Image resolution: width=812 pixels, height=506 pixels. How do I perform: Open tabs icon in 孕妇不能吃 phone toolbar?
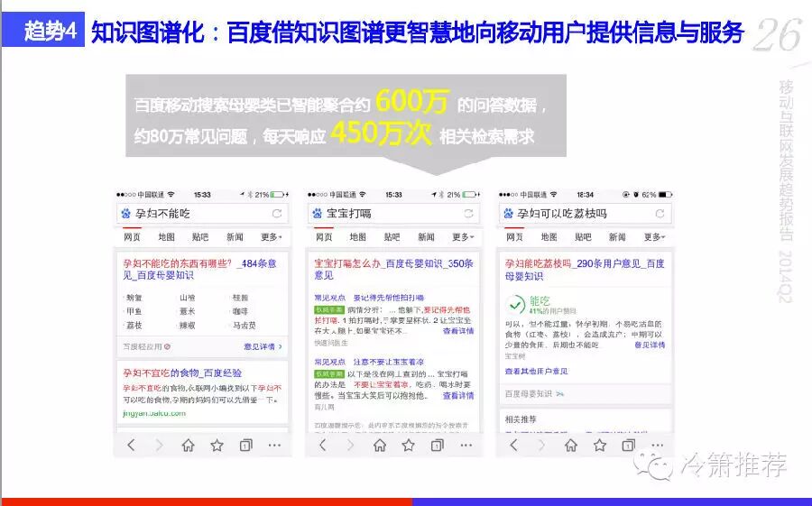tap(246, 445)
